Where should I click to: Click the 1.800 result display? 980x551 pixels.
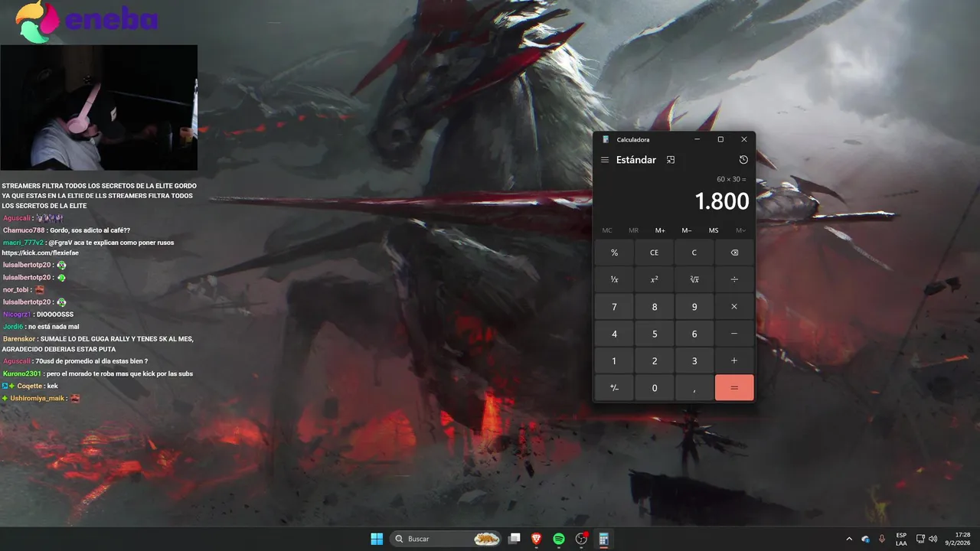coord(721,201)
